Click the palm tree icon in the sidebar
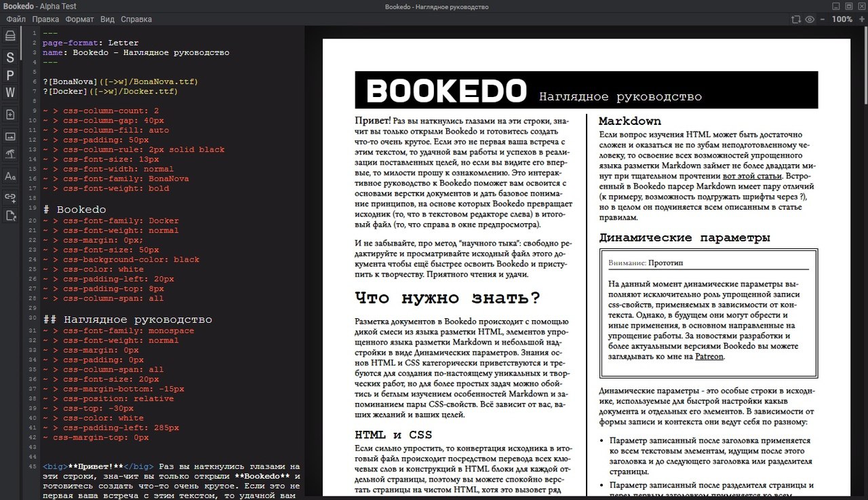The height and width of the screenshot is (500, 868). tap(10, 154)
